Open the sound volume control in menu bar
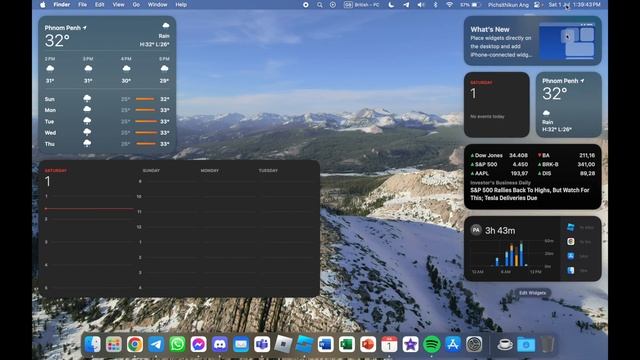This screenshot has height=360, width=640. (421, 4)
